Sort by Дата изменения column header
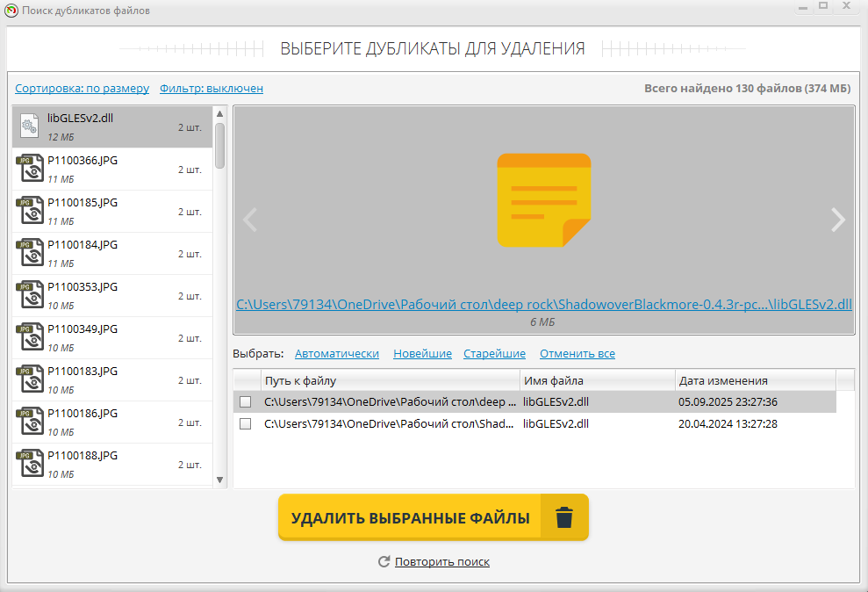 click(756, 380)
